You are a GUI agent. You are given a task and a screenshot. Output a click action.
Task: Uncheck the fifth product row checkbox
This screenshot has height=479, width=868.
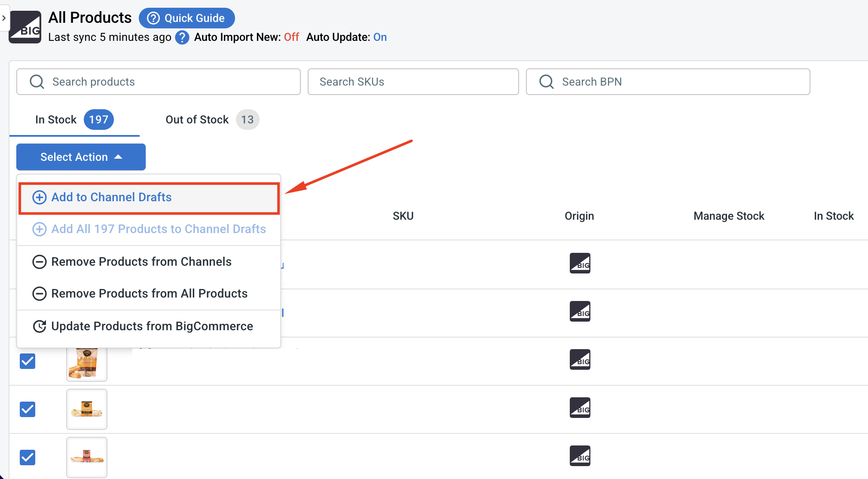(28, 458)
